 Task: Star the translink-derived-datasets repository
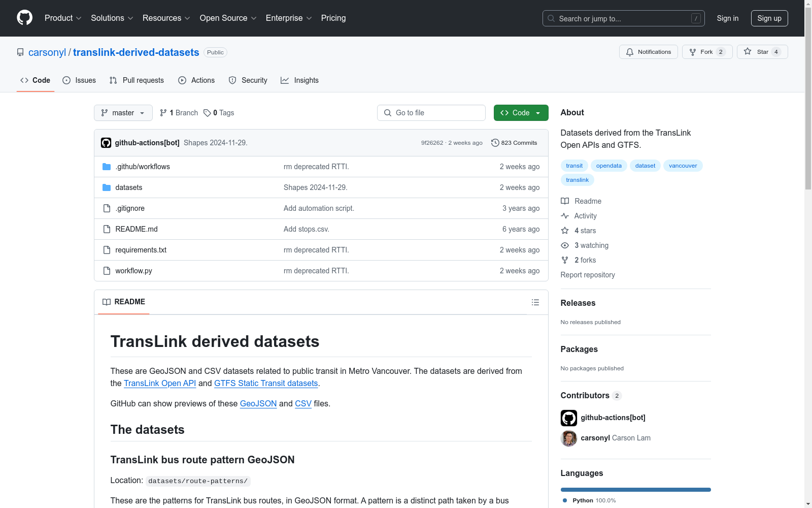[x=762, y=52]
